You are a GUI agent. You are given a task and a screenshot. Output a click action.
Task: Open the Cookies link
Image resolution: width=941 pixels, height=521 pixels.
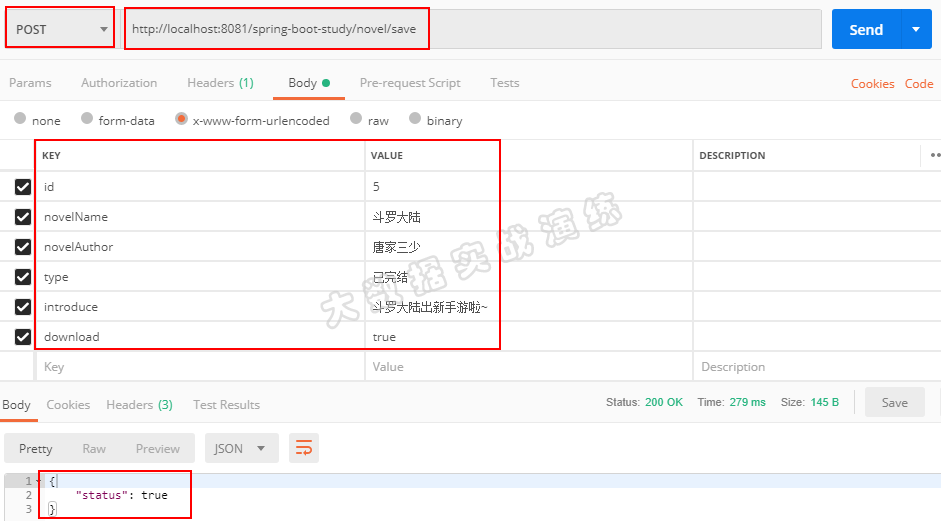pos(872,83)
